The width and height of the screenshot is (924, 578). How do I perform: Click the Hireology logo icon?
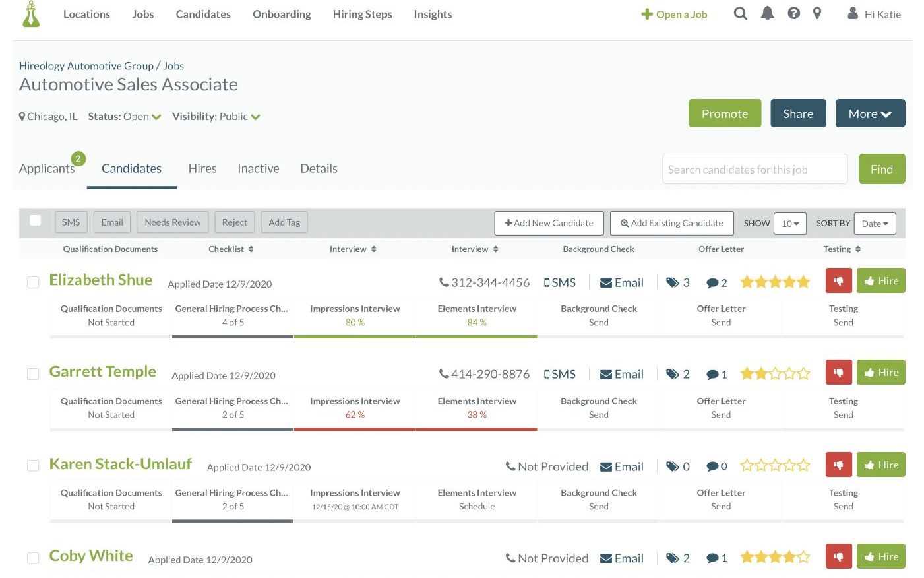click(31, 14)
